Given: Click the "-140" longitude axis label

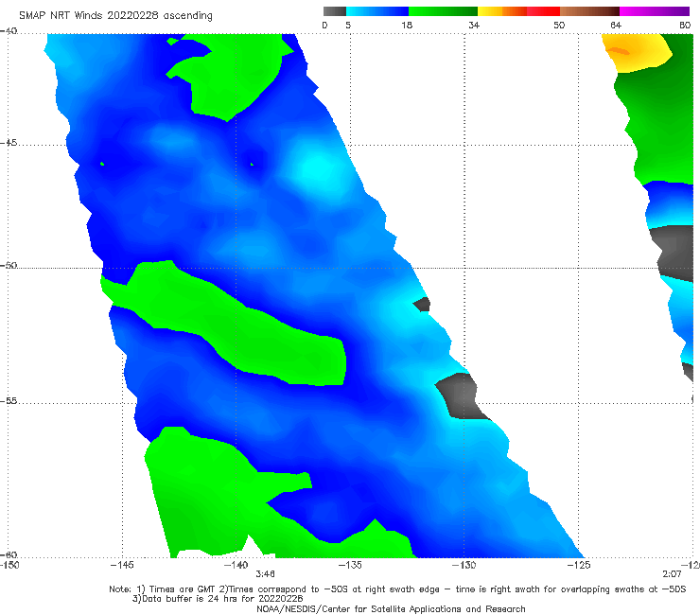Looking at the screenshot, I should coord(236,565).
